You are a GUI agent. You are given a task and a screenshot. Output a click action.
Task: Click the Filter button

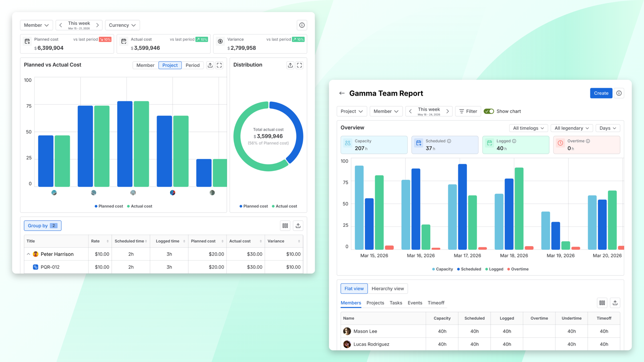pos(468,111)
